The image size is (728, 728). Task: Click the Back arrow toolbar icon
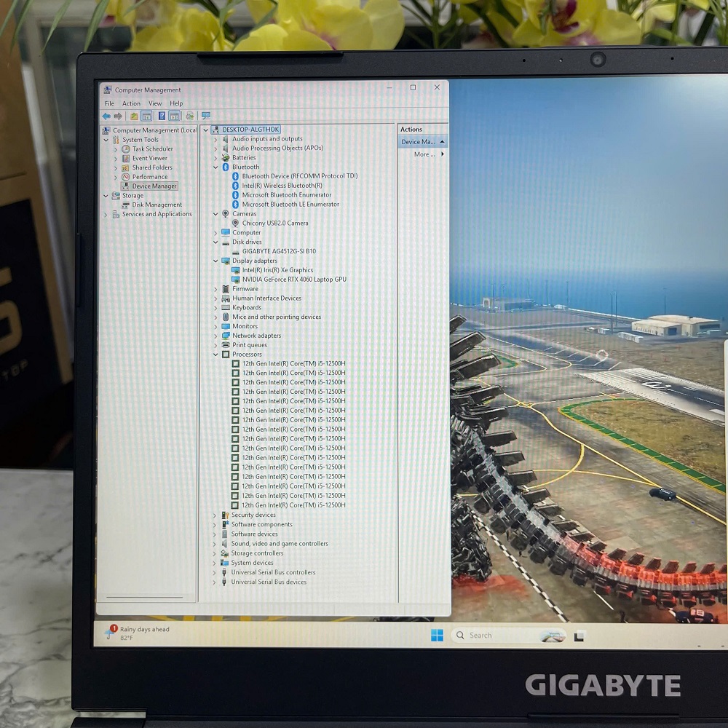106,116
